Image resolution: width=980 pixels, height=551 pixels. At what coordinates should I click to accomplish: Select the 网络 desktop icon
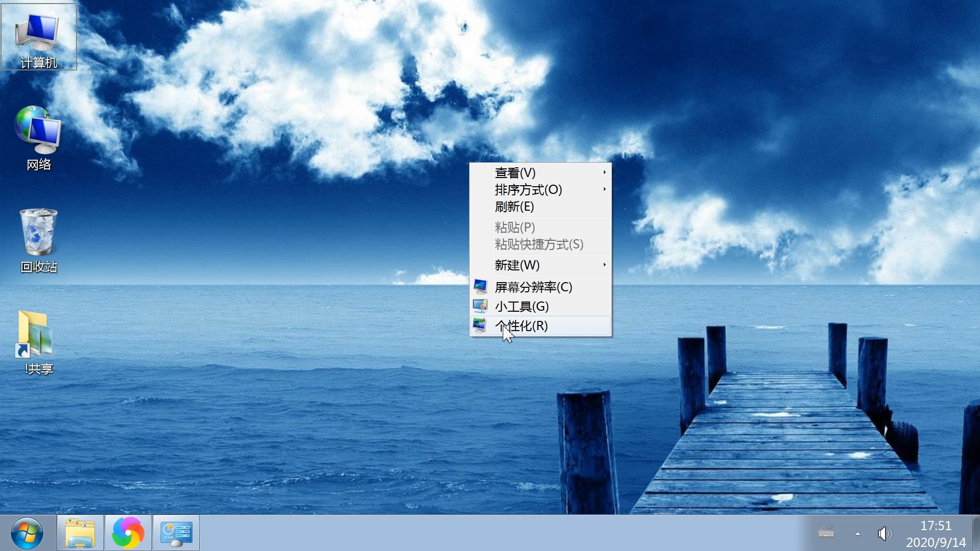coord(38,138)
